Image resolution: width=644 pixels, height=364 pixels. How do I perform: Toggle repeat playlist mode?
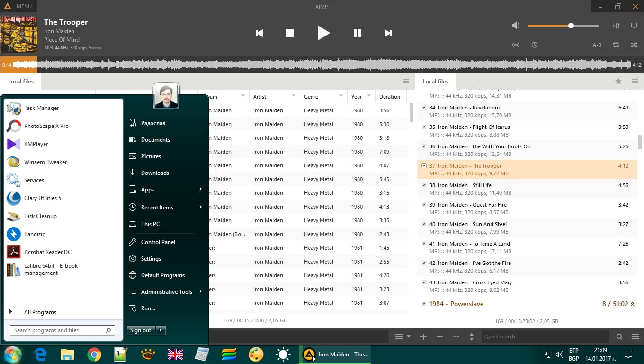[616, 45]
